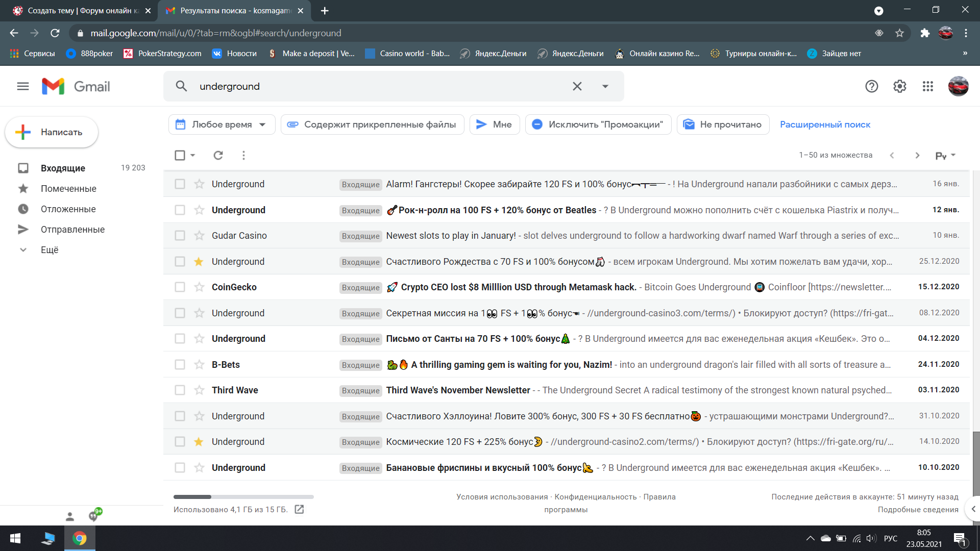Open a new Chrome tab
The height and width of the screenshot is (551, 980).
[325, 10]
